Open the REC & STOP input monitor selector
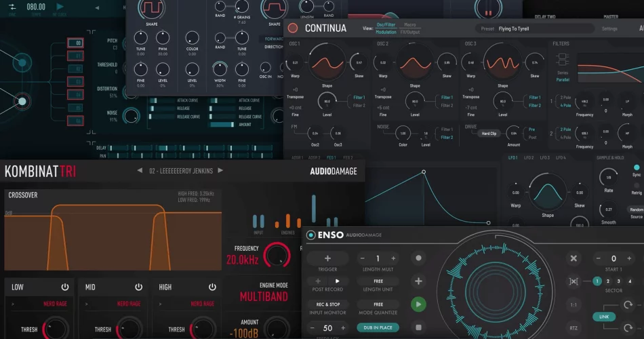The height and width of the screenshot is (339, 644). (x=327, y=304)
